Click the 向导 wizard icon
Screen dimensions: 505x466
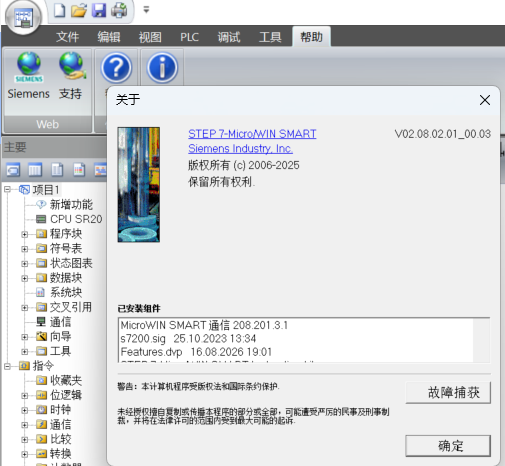pyautogui.click(x=41, y=336)
